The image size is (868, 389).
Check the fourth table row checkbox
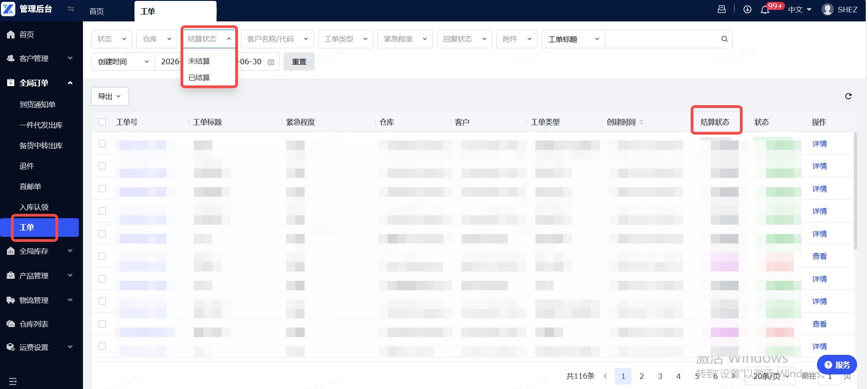102,211
